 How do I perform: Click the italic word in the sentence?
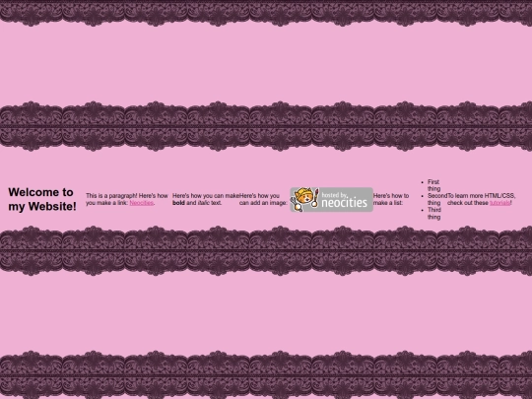coord(204,203)
